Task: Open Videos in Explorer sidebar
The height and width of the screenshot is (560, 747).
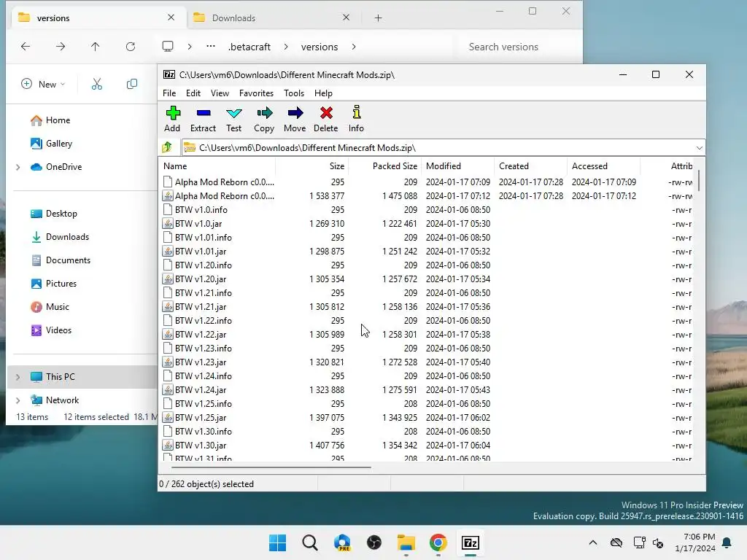Action: coord(51,330)
